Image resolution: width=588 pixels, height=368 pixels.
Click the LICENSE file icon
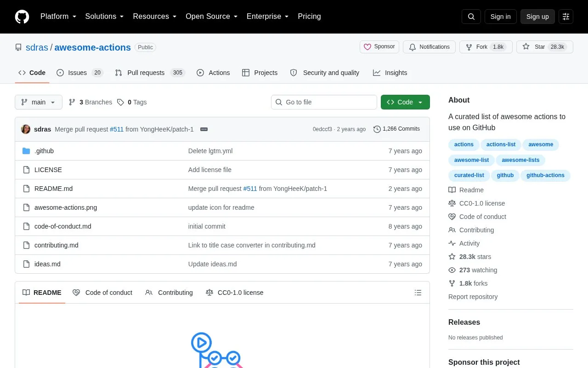click(26, 170)
